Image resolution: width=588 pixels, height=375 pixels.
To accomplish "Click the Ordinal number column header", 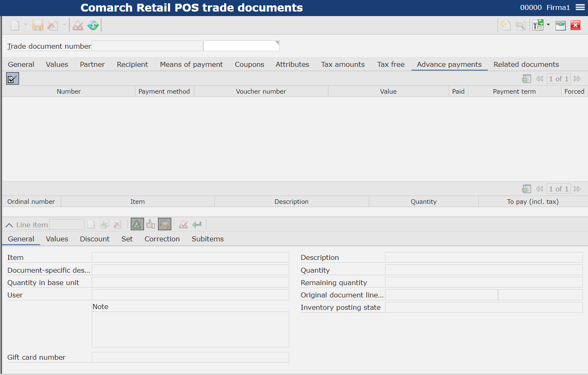I will tap(31, 202).
